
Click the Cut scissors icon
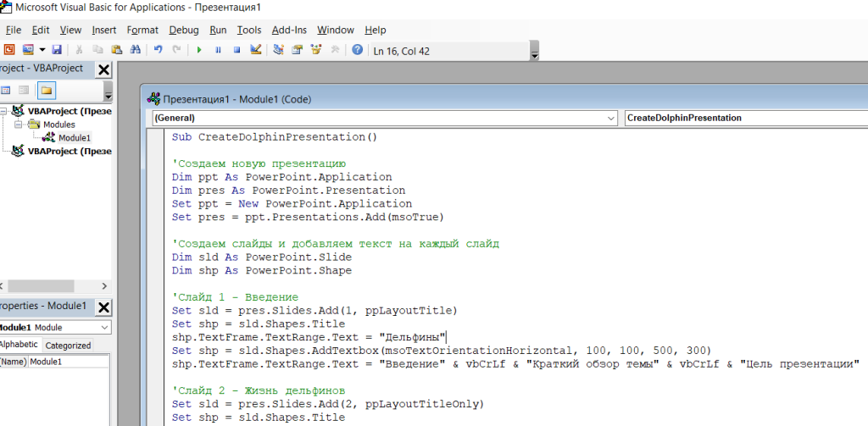79,50
